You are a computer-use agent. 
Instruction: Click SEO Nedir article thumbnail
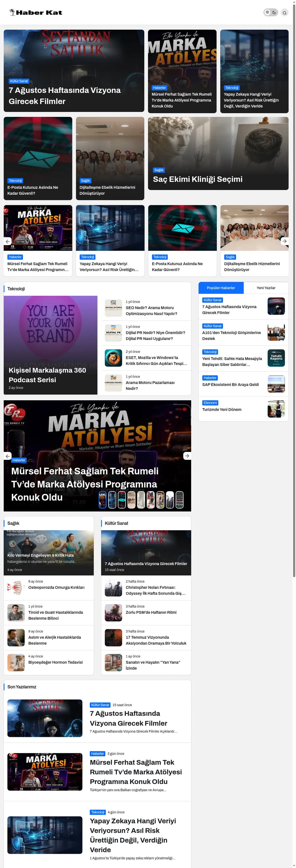pos(113,308)
